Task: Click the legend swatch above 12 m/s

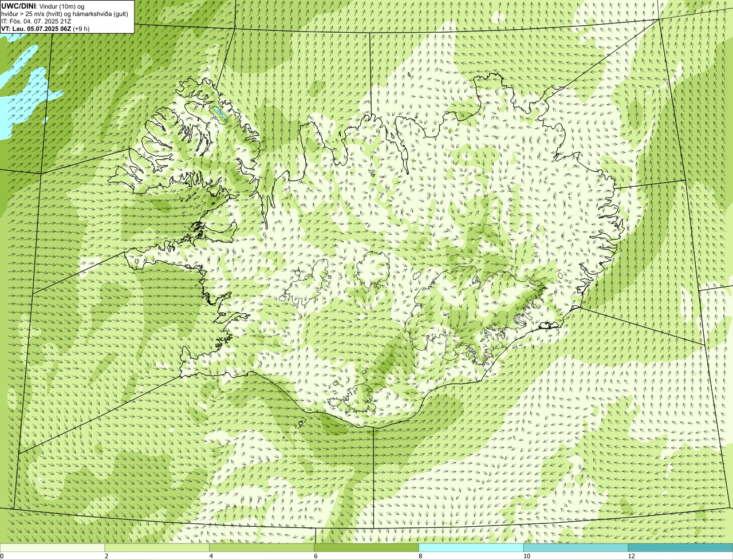Action: [681, 547]
